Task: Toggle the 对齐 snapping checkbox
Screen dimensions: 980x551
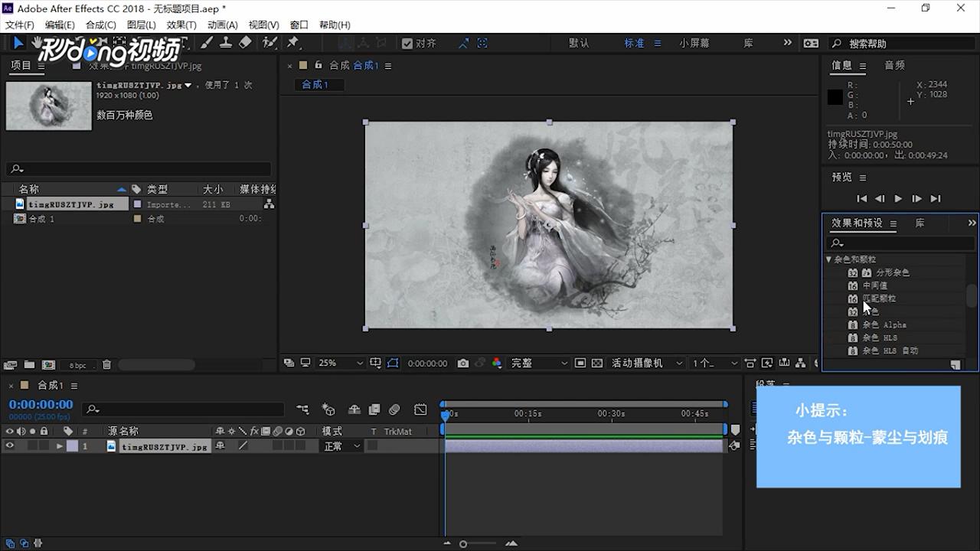Action: tap(407, 44)
